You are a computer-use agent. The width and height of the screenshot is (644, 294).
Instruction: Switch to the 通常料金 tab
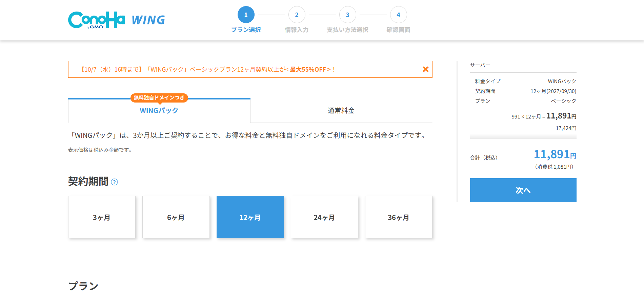[341, 111]
